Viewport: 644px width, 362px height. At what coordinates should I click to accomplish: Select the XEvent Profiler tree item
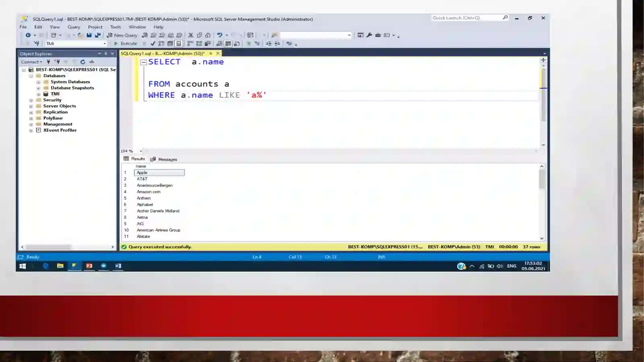[60, 130]
